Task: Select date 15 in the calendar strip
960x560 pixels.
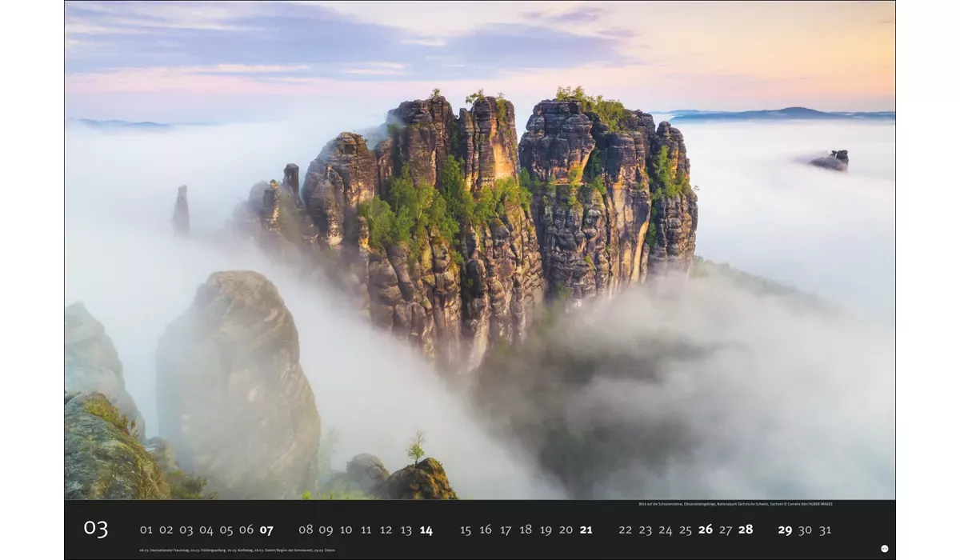Action: 466,530
